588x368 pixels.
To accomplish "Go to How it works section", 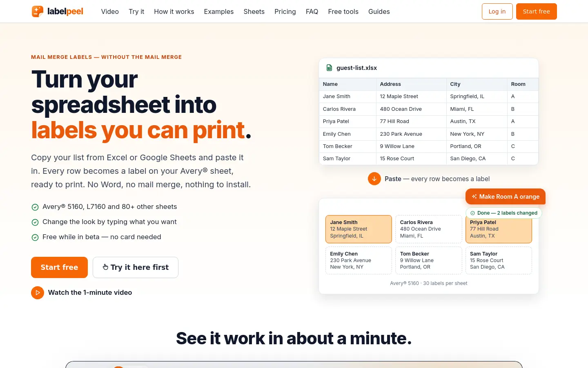I will pyautogui.click(x=174, y=11).
